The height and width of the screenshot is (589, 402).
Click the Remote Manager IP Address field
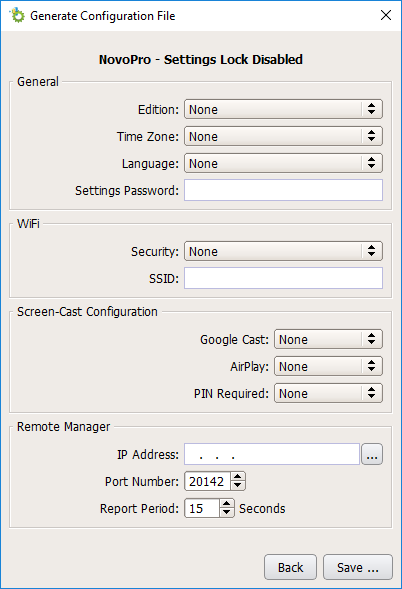point(272,454)
